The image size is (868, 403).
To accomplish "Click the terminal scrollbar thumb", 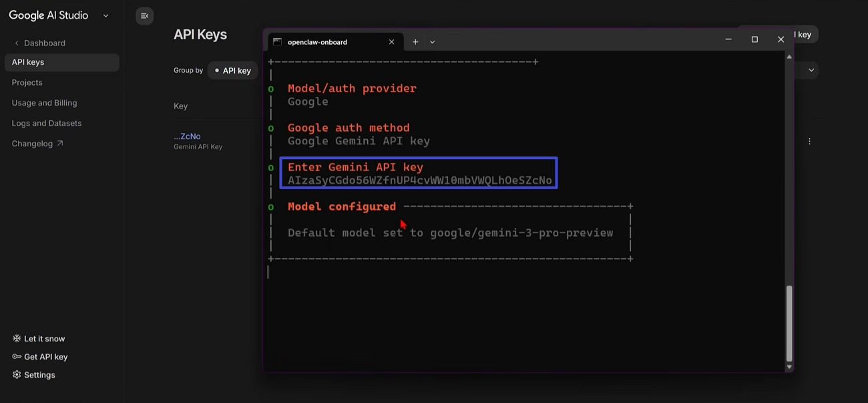I will click(789, 323).
